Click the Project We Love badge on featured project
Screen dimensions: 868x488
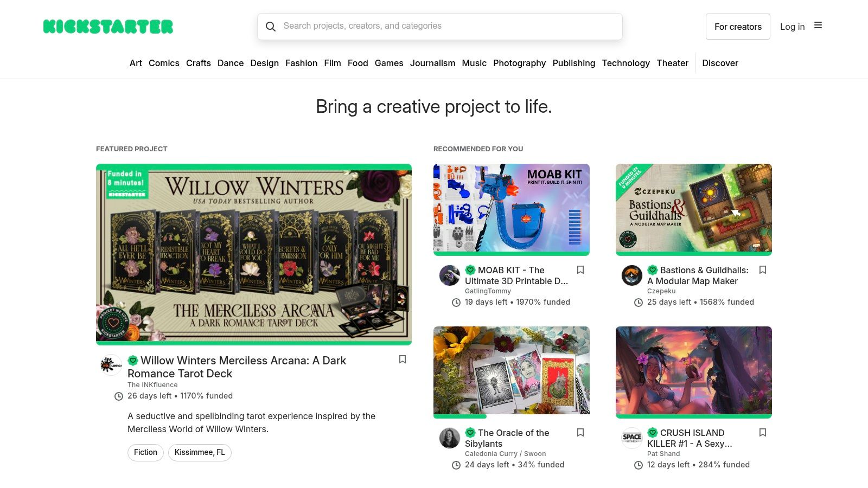pos(132,360)
